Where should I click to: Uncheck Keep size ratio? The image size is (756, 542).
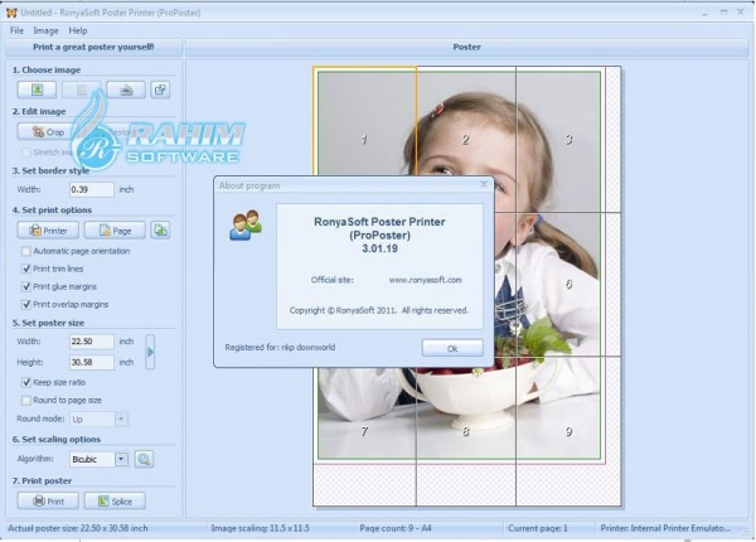point(26,383)
